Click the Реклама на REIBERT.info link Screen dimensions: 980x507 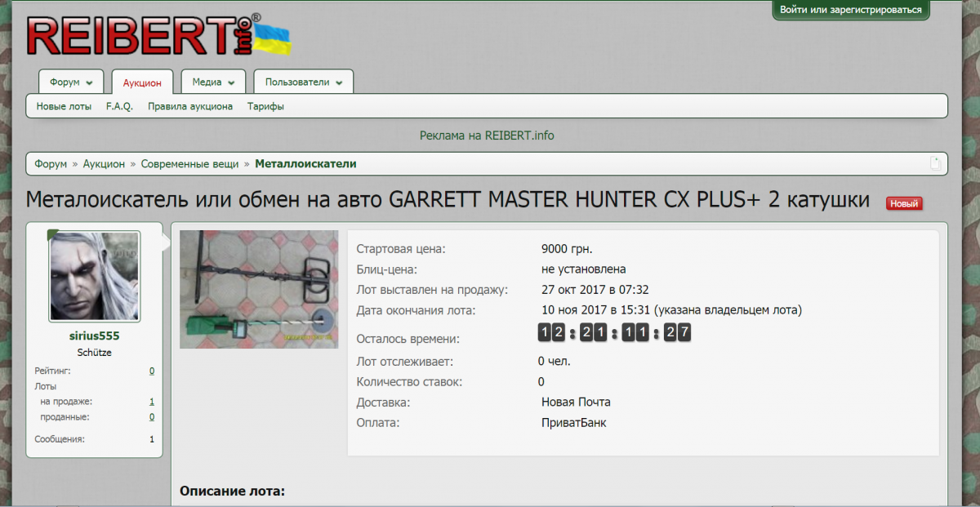[x=487, y=136]
